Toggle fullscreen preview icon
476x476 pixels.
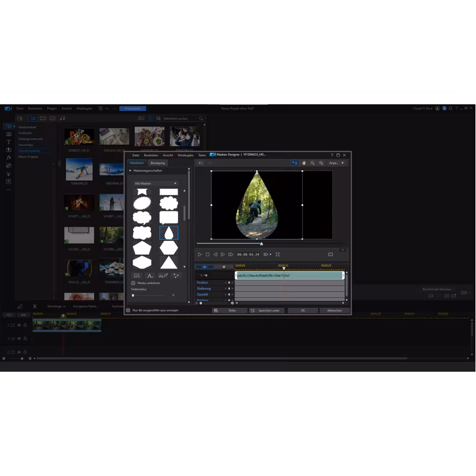[x=278, y=255]
